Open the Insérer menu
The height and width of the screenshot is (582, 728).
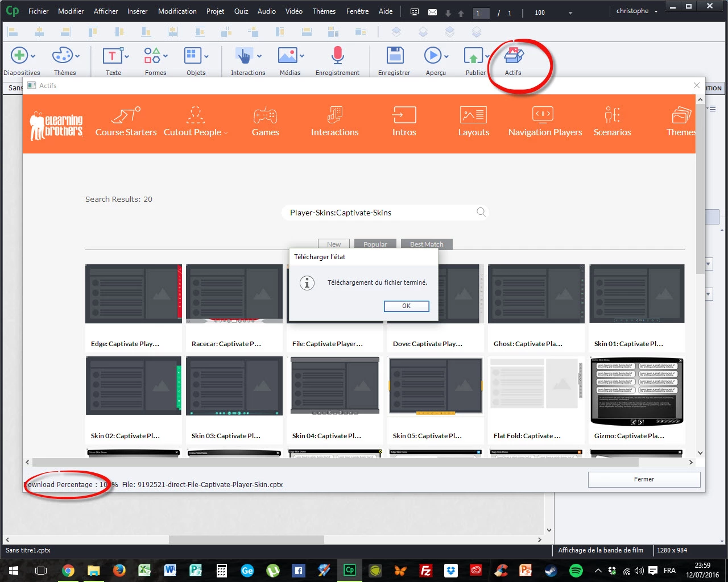click(x=138, y=11)
